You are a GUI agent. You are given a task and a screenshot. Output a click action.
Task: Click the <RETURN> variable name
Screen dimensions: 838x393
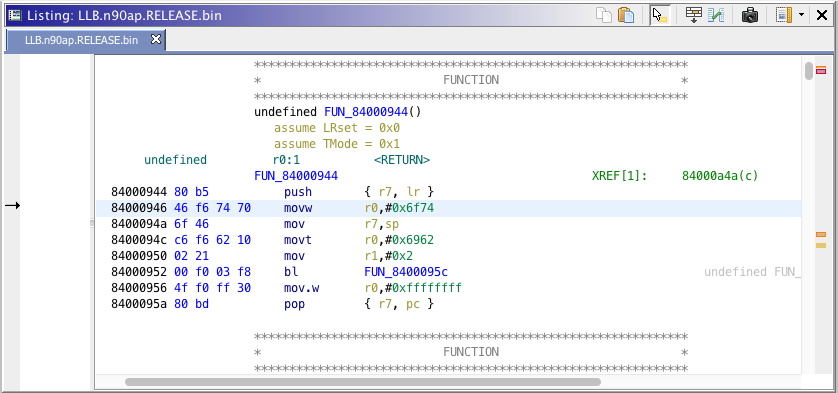[402, 160]
